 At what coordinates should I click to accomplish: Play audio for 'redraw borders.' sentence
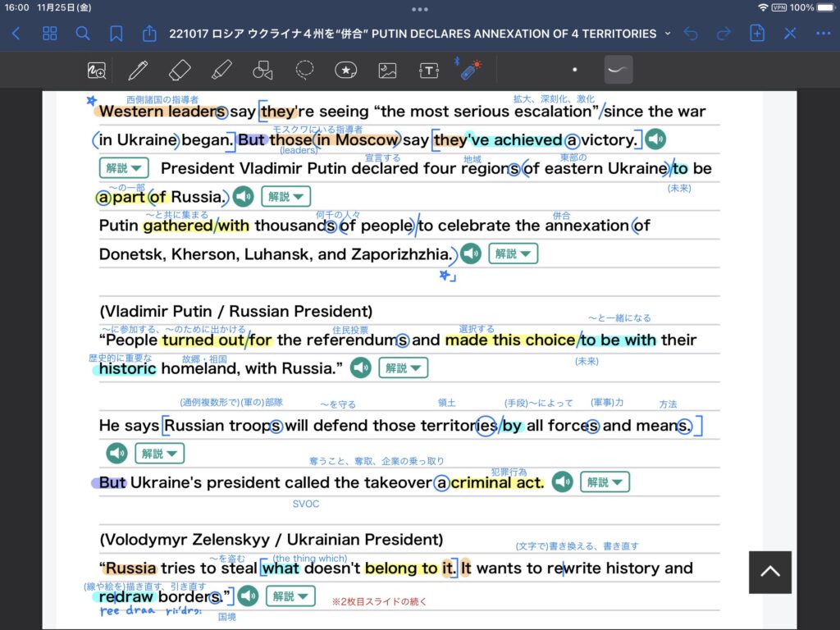(x=248, y=596)
